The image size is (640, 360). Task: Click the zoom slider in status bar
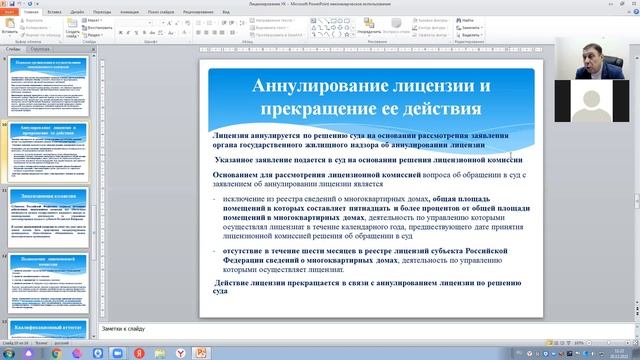pos(608,343)
